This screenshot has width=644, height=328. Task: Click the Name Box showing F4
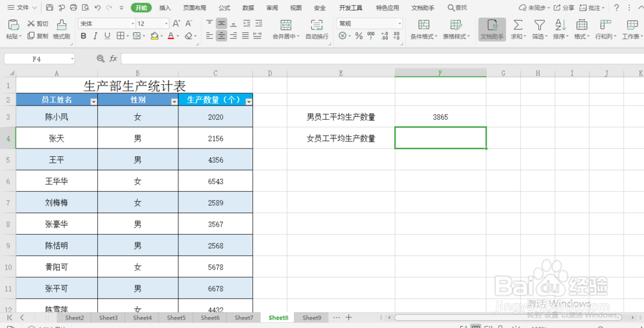39,59
